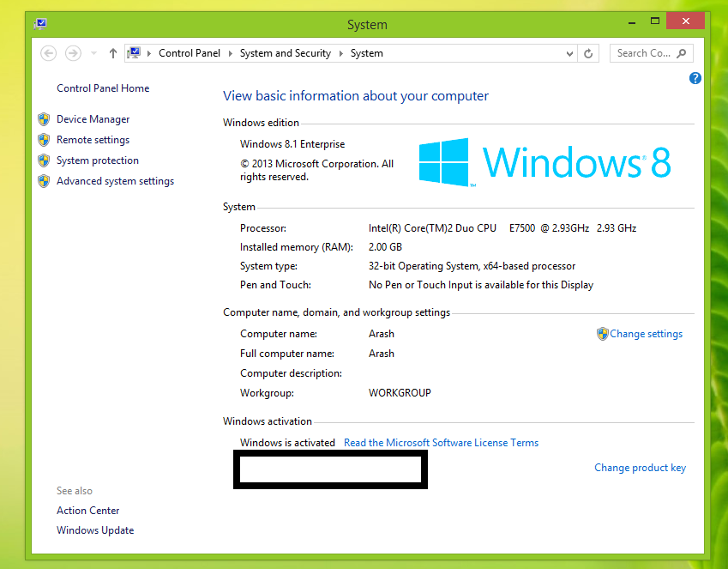Click the Windows 8 logo
This screenshot has width=728, height=569.
tap(544, 162)
